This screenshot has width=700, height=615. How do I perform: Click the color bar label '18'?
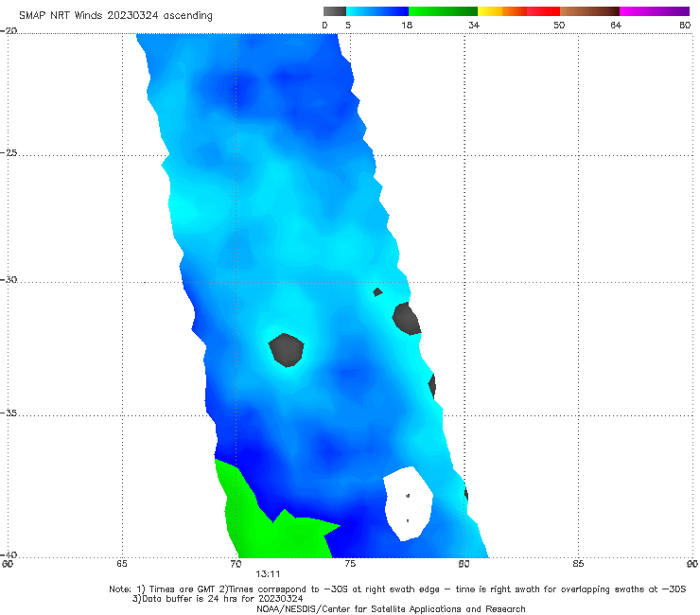pos(407,25)
